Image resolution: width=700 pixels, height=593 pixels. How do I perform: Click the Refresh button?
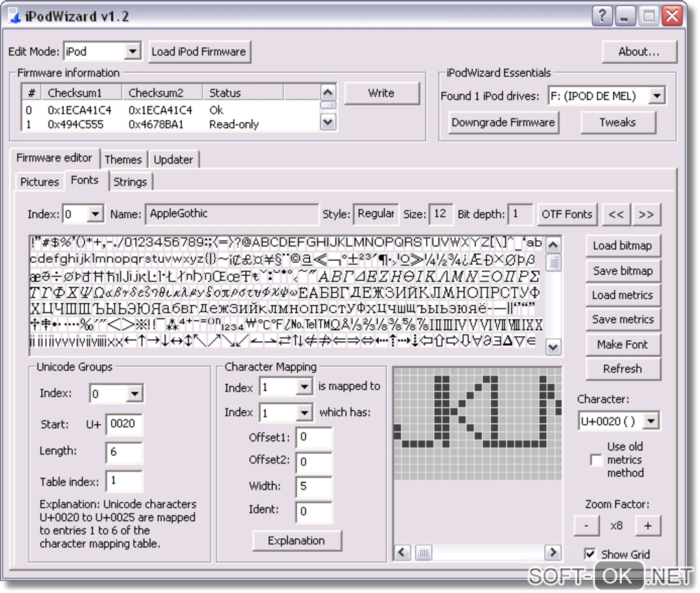click(x=622, y=369)
